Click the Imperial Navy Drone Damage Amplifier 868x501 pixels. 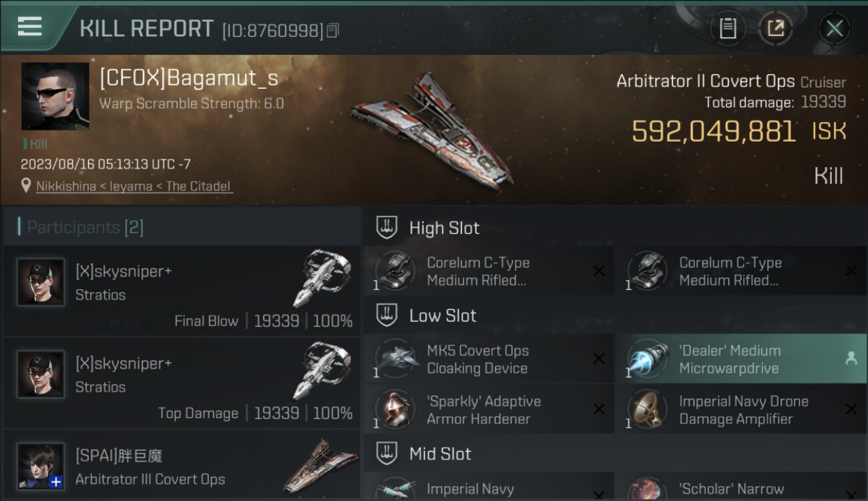pyautogui.click(x=740, y=410)
